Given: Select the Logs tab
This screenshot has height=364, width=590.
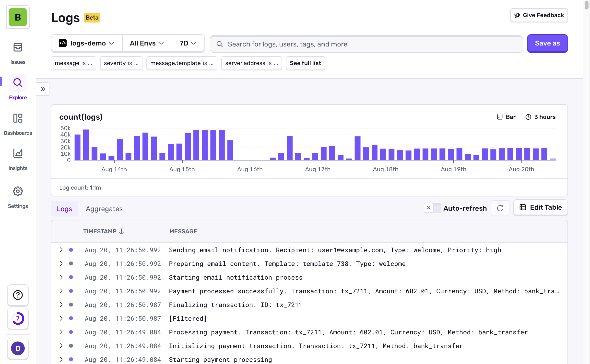Looking at the screenshot, I should [x=64, y=209].
